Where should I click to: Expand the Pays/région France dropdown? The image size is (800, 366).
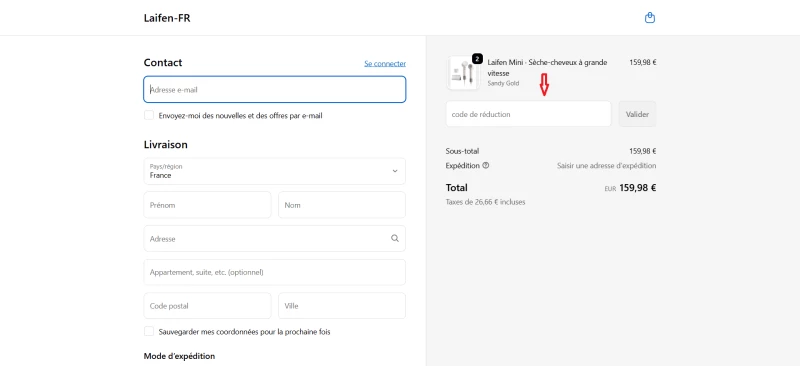tap(274, 171)
